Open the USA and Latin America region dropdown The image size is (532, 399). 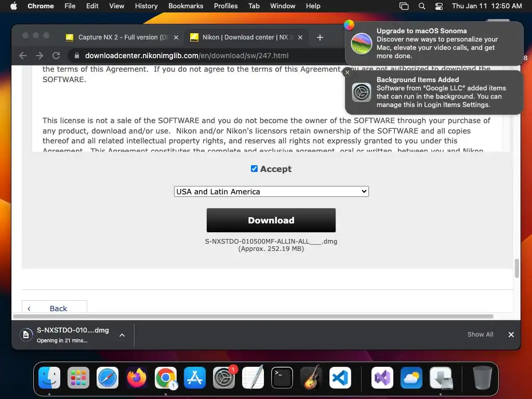271,191
